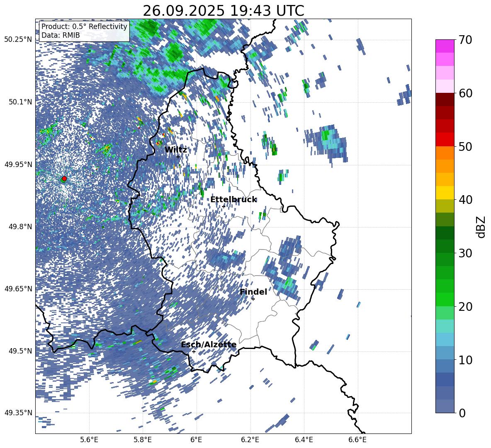
Task: Click the light blue colorbar segment near 10
Action: (445, 353)
